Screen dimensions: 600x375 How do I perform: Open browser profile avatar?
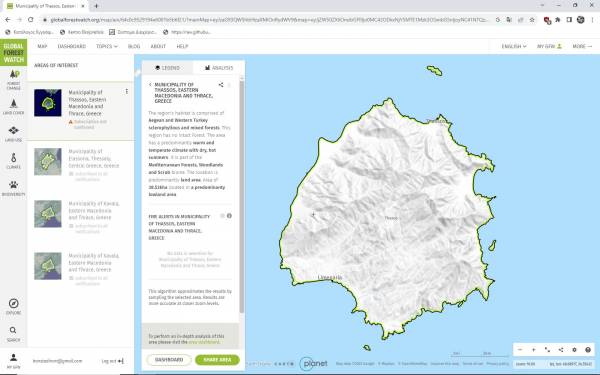pos(580,20)
